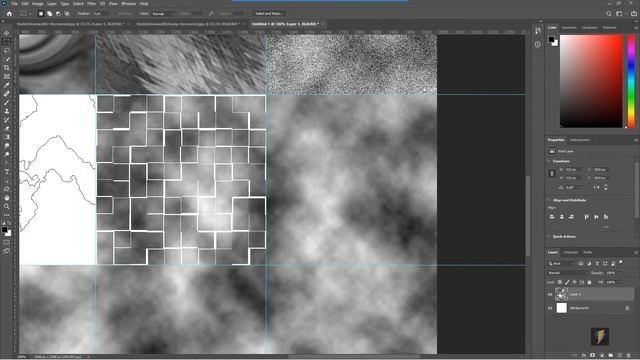Align horizontal centers in Properties panel
Viewport: 640px width, 360px height.
point(562,217)
